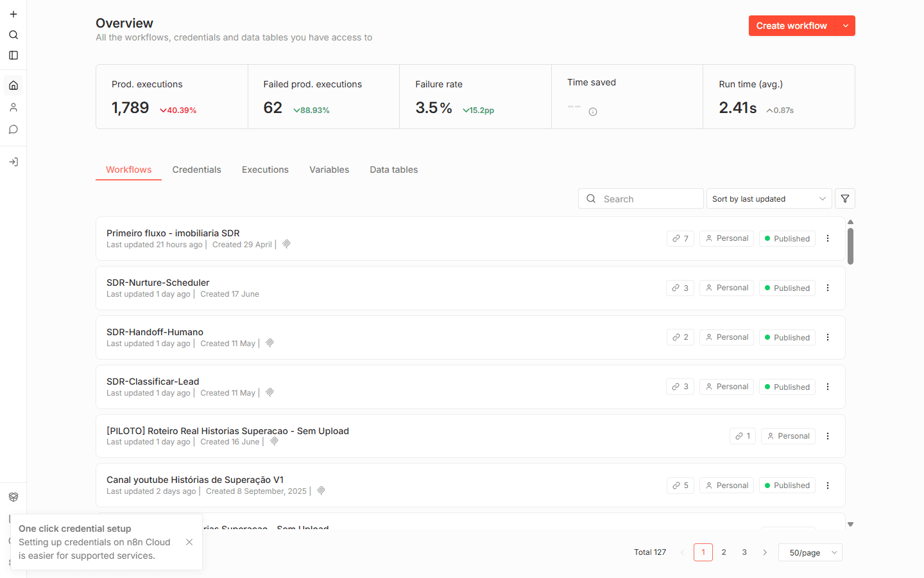This screenshot has width=924, height=578.
Task: Open the chat bubble icon in sidebar
Action: click(x=13, y=129)
